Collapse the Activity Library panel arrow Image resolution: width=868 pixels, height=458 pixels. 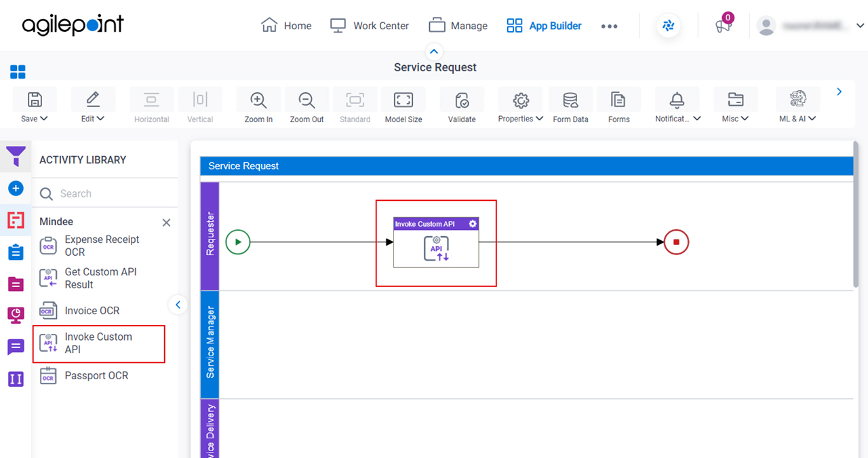(178, 305)
